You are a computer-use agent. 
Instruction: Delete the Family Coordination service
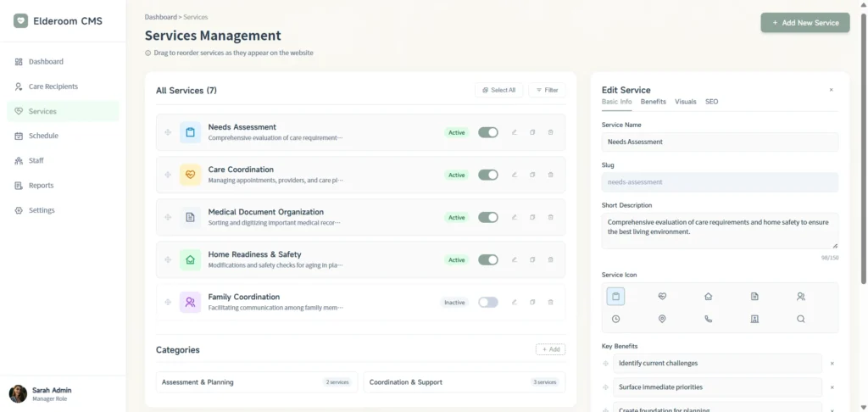550,302
